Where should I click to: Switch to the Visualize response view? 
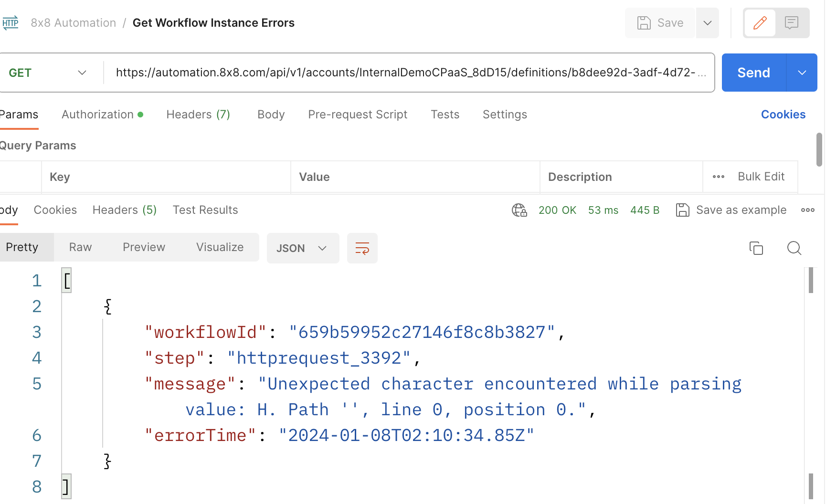220,247
